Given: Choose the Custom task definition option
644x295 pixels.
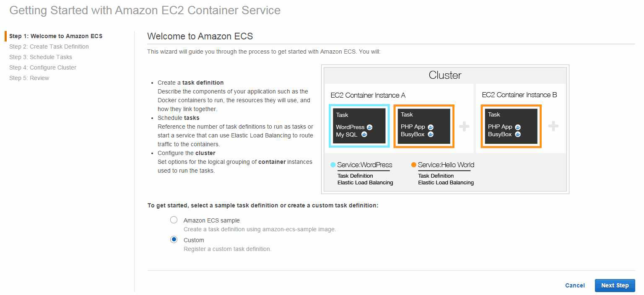Looking at the screenshot, I should coord(174,240).
